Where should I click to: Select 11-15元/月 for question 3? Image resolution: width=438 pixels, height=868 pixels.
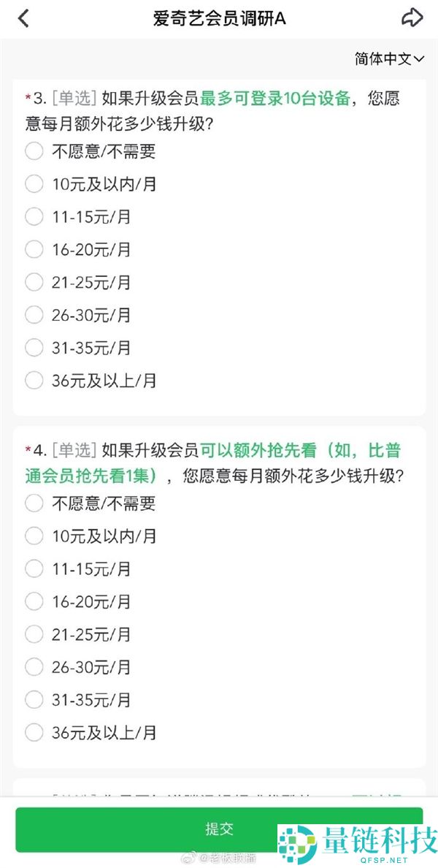34,217
